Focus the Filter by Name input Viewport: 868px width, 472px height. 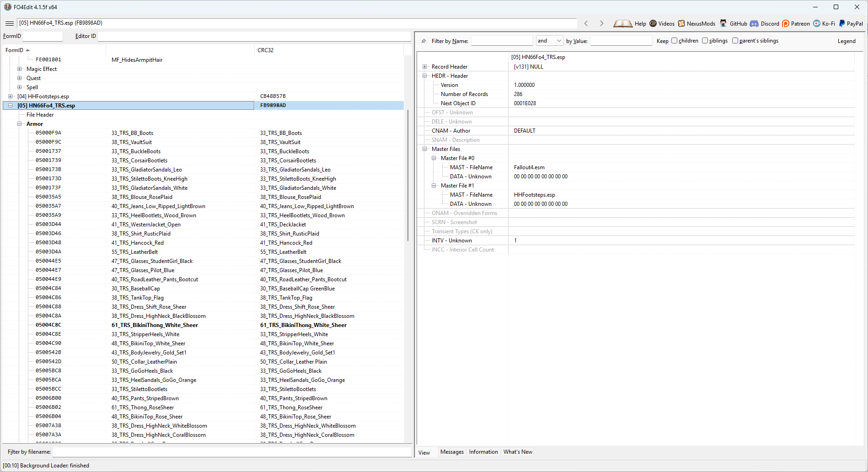(502, 41)
